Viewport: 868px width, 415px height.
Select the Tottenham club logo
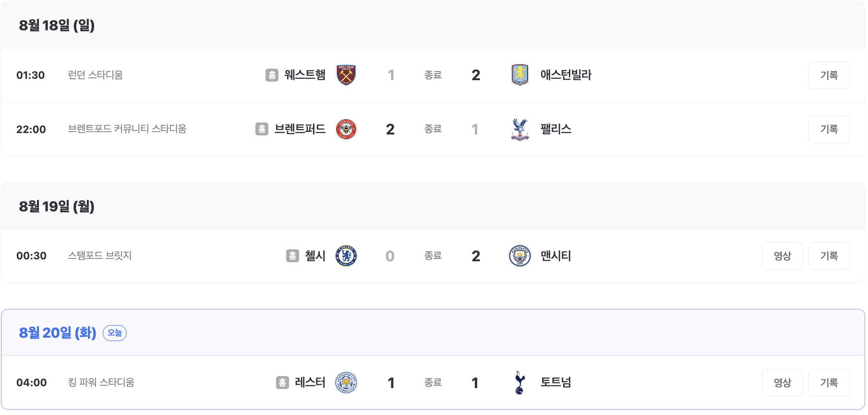click(520, 382)
